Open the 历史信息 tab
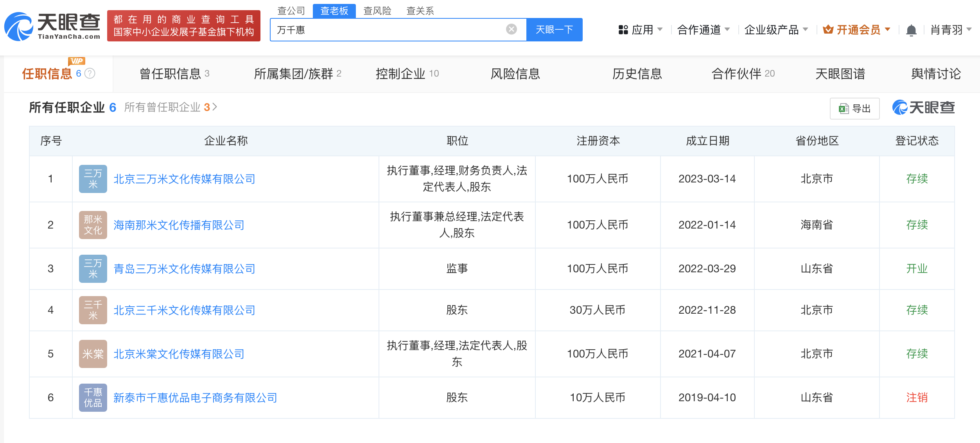 pyautogui.click(x=637, y=73)
